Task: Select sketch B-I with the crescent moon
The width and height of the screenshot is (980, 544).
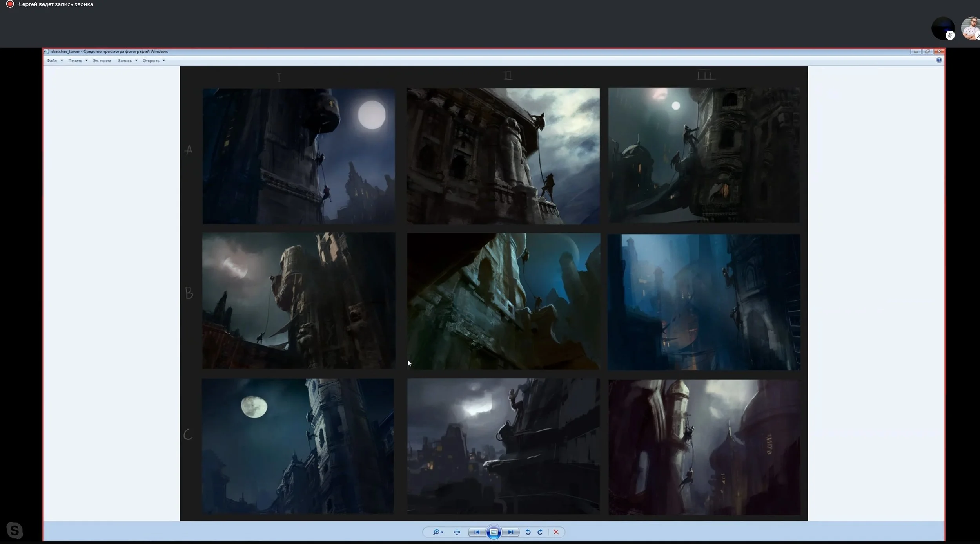Action: (x=299, y=300)
